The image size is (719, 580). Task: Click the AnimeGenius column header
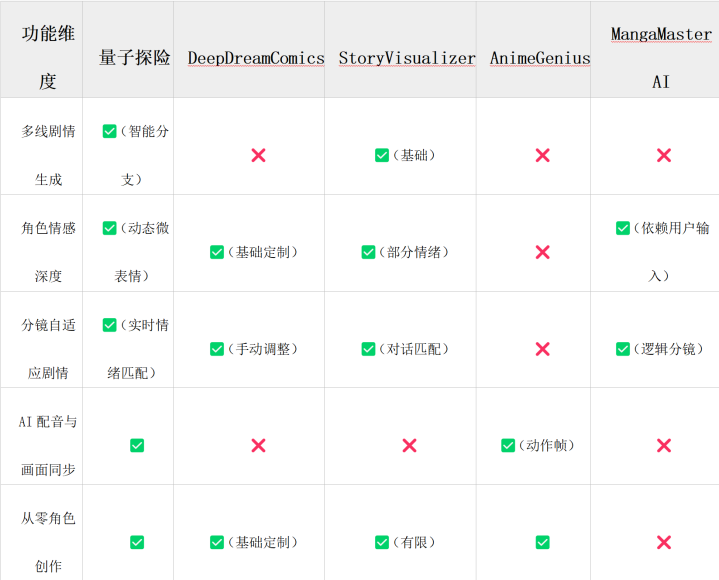tap(540, 58)
